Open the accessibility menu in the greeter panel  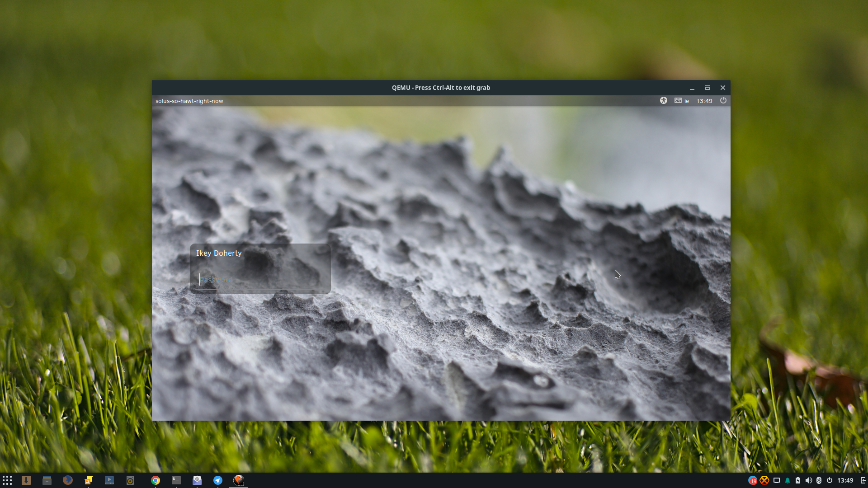point(664,101)
